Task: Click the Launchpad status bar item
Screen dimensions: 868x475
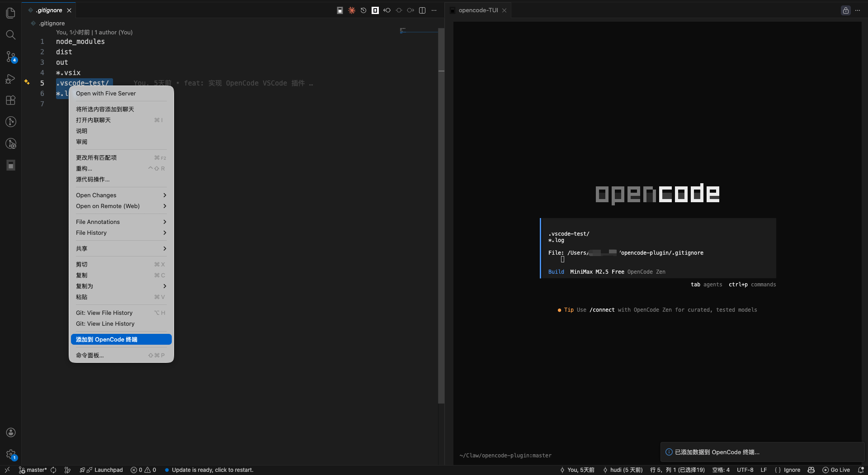Action: (x=101, y=470)
